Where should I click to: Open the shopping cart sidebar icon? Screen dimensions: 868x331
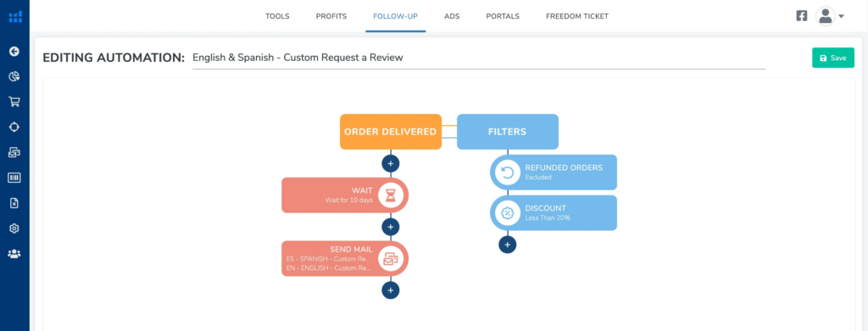pyautogui.click(x=14, y=102)
